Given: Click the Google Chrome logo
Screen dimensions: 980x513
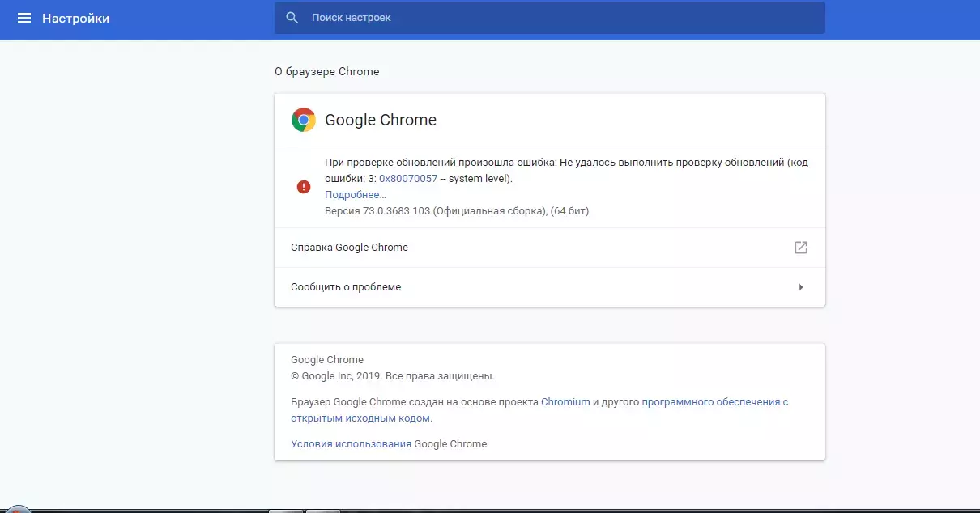Looking at the screenshot, I should pyautogui.click(x=304, y=121).
